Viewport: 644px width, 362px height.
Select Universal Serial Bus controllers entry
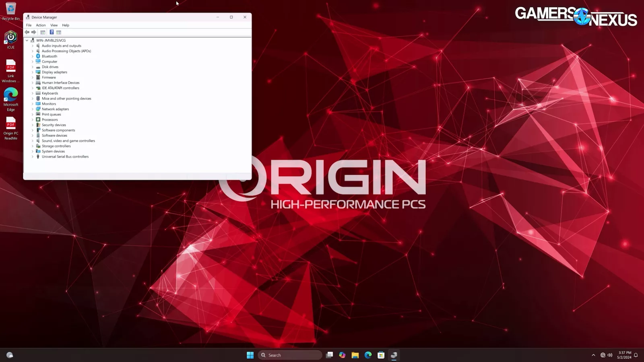65,157
